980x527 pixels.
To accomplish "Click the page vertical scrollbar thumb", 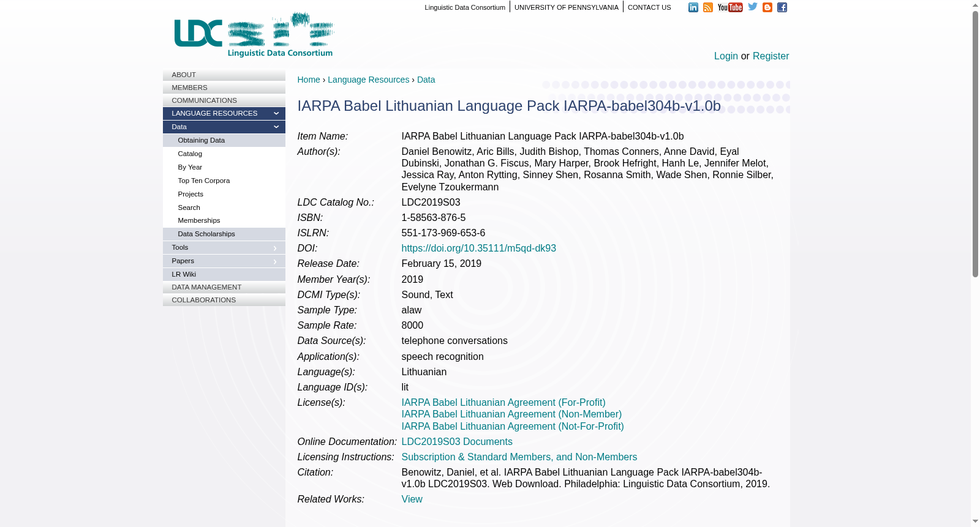I will [975, 144].
